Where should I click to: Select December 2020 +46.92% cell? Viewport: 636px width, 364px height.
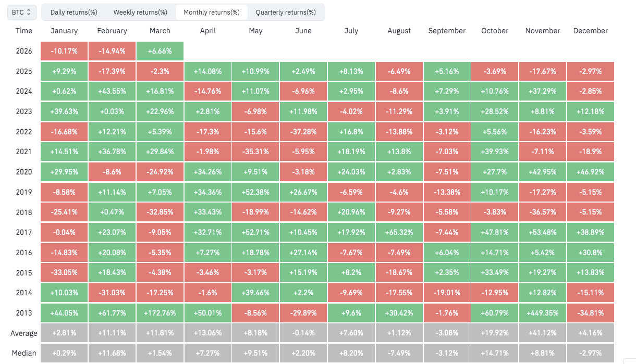(590, 172)
